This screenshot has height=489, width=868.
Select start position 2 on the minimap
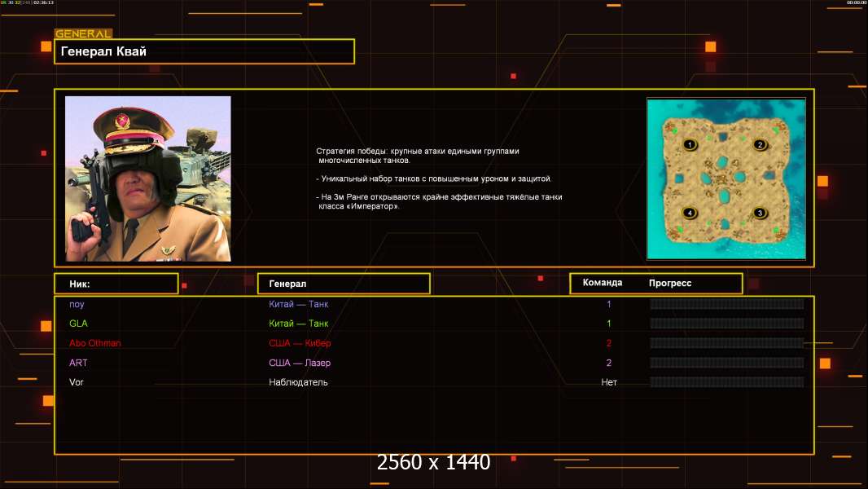pyautogui.click(x=760, y=144)
